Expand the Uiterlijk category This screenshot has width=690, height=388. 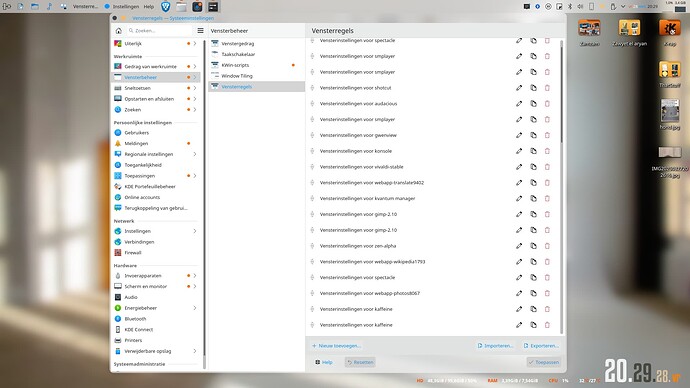click(195, 44)
